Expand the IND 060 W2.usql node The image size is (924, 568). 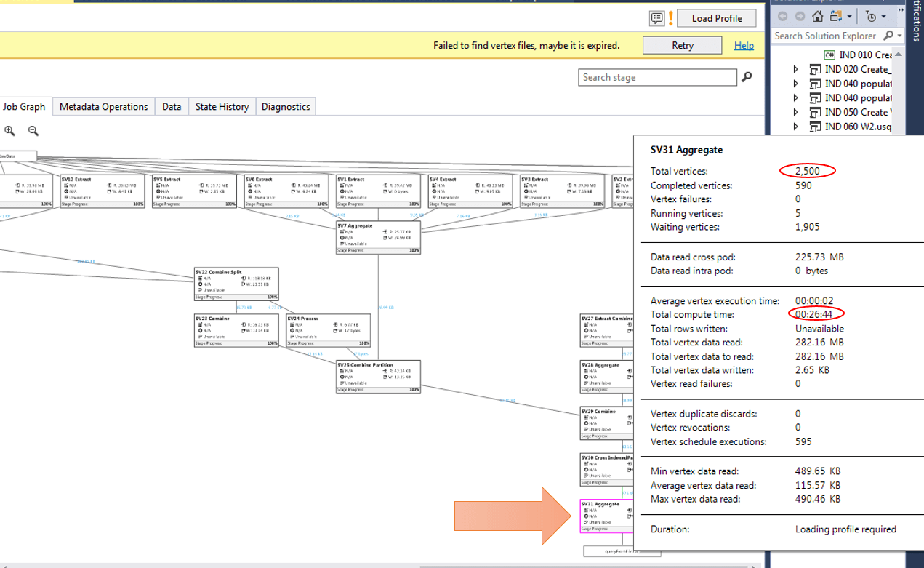click(796, 127)
